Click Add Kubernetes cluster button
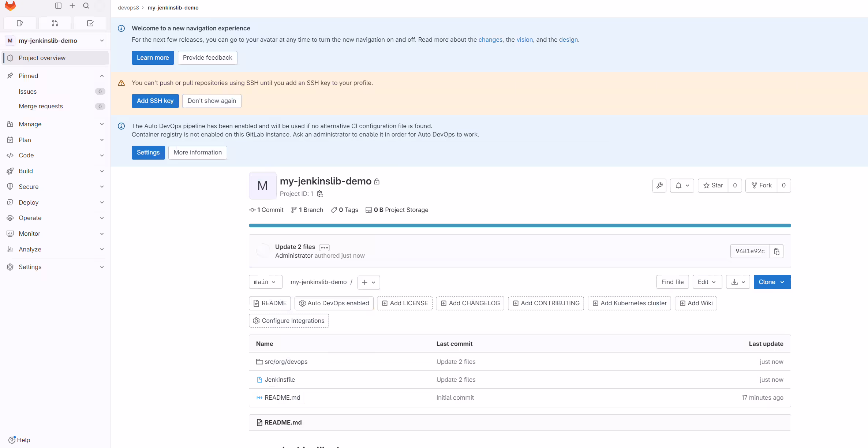The width and height of the screenshot is (868, 448). [x=629, y=303]
